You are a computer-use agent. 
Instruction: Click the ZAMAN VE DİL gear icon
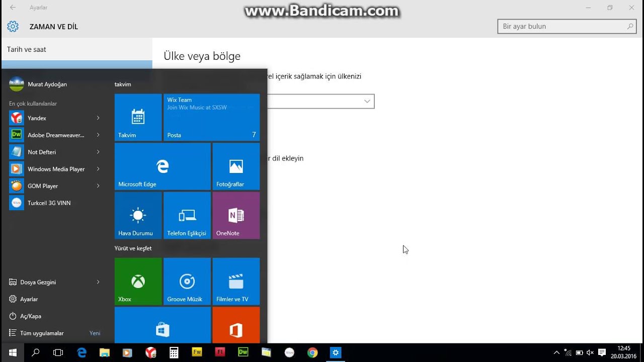click(13, 27)
